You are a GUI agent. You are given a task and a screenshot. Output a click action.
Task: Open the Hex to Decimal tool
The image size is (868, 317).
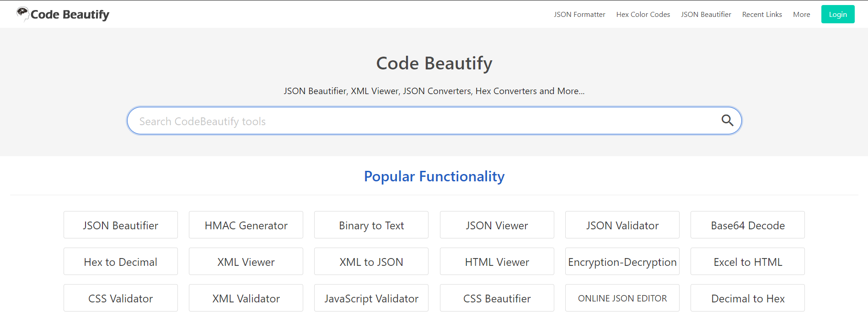click(x=121, y=261)
